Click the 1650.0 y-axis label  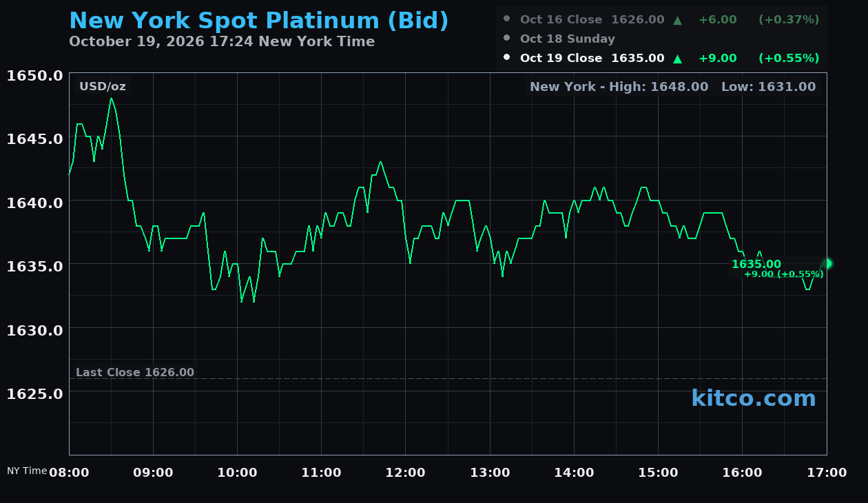[x=35, y=76]
